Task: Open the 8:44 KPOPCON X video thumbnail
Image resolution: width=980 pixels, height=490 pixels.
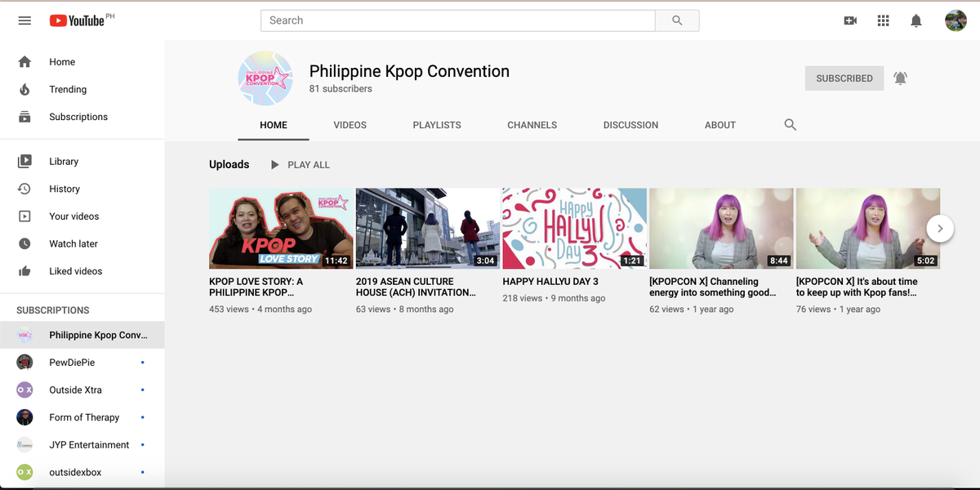Action: (x=721, y=229)
